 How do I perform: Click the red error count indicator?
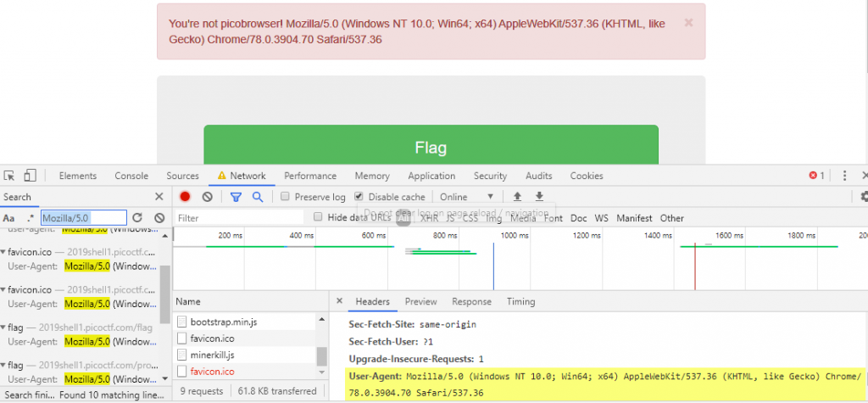pos(816,176)
